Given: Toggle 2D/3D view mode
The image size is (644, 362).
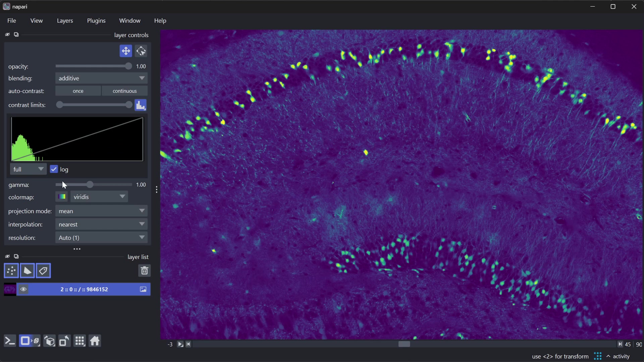Looking at the screenshot, I should pos(30,341).
